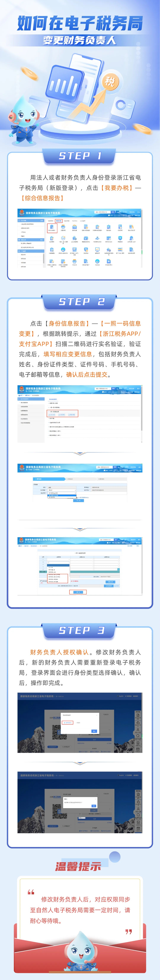160x980 pixels.
Task: Confirm the identity selection dialog with the blue button
Action: [94, 731]
